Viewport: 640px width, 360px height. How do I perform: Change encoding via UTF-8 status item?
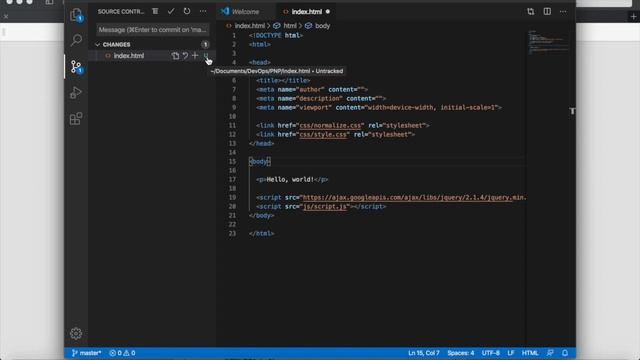491,353
